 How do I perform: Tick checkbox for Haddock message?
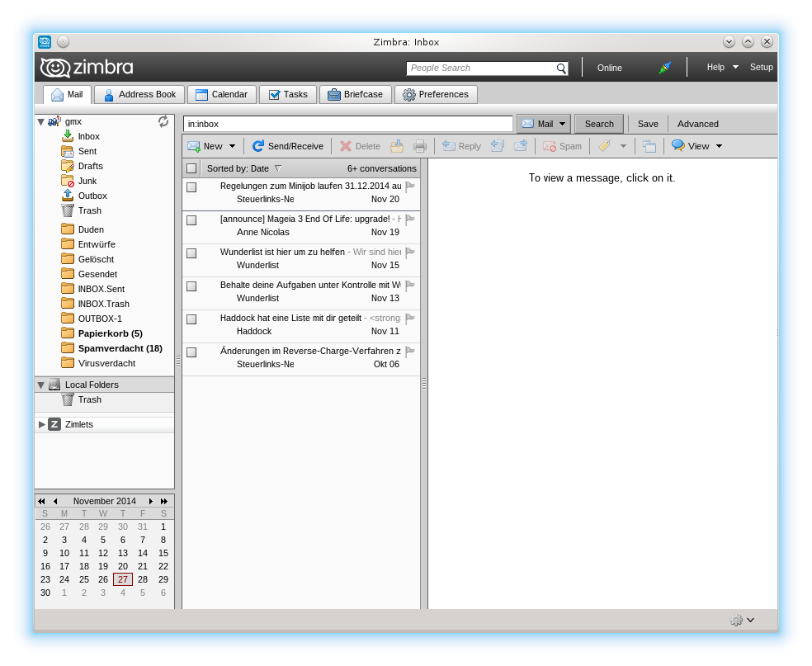coord(191,319)
